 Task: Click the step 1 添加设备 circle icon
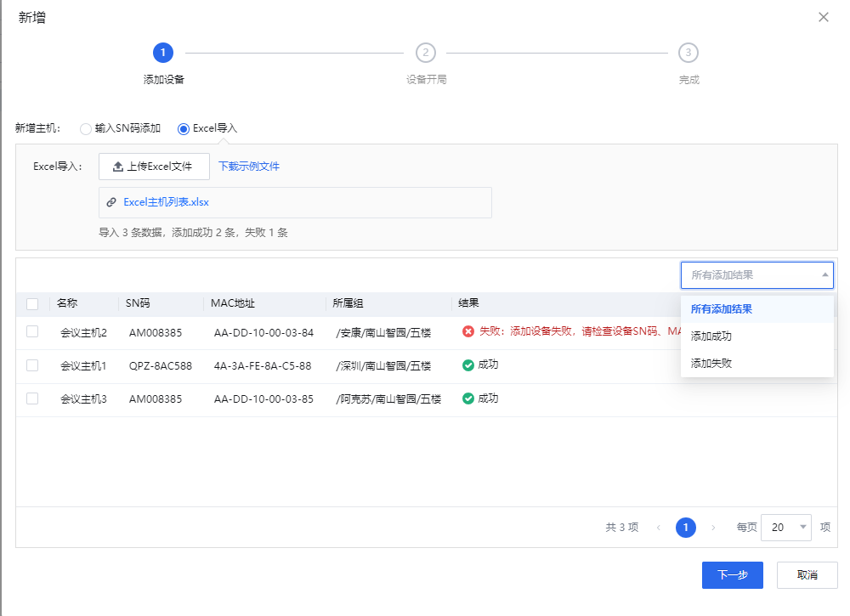[x=163, y=53]
